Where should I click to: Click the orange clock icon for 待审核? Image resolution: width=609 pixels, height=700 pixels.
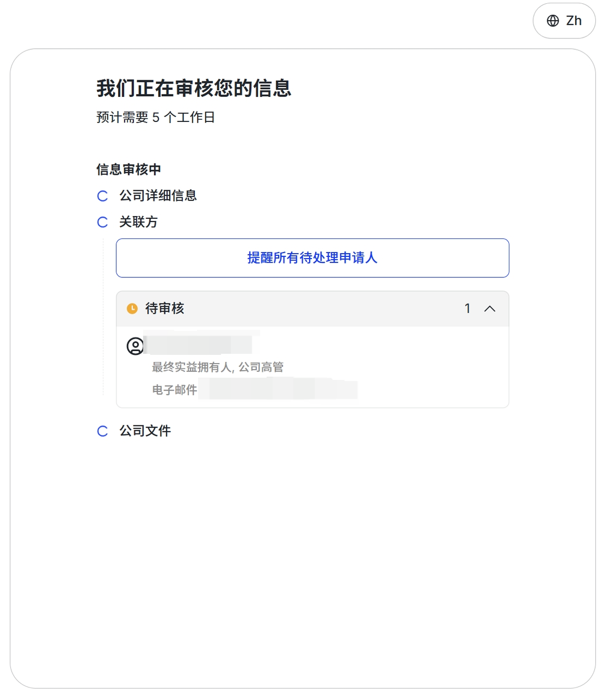(x=132, y=308)
